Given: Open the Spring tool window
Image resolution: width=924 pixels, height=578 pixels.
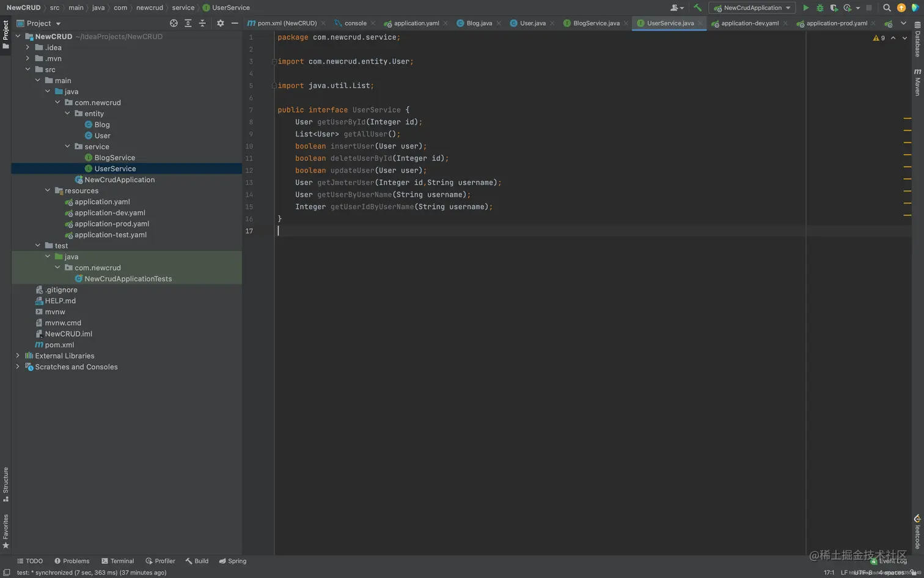Looking at the screenshot, I should tap(233, 561).
